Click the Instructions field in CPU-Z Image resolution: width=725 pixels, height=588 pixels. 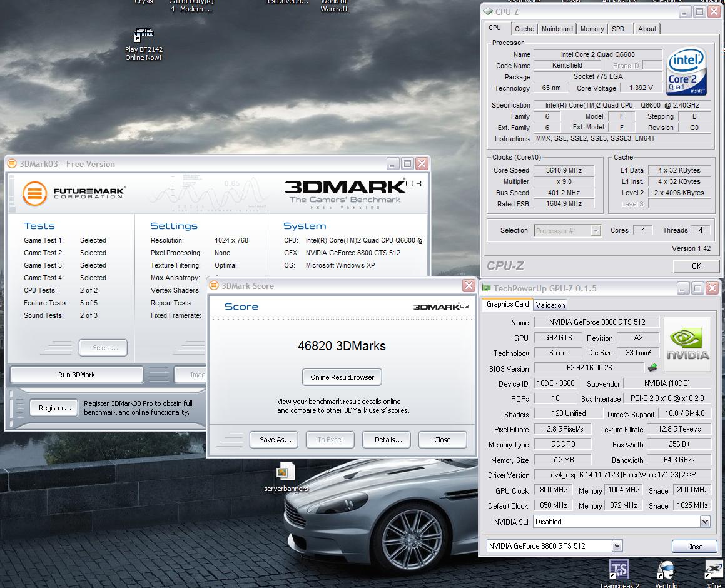(x=622, y=138)
